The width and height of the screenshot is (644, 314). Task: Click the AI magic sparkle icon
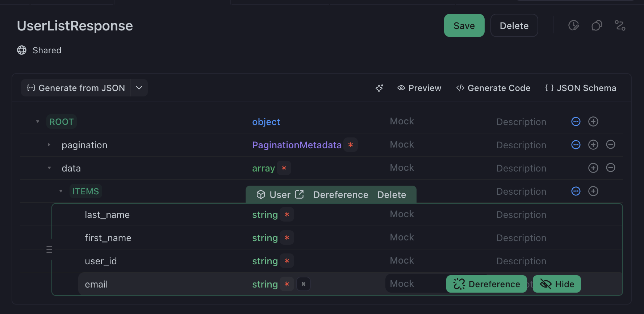(379, 88)
